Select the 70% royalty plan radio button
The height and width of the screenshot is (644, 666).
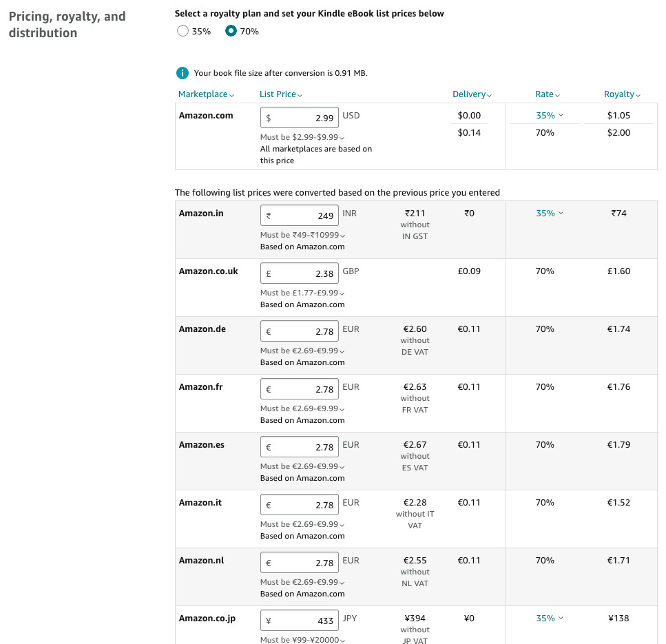pyautogui.click(x=231, y=31)
